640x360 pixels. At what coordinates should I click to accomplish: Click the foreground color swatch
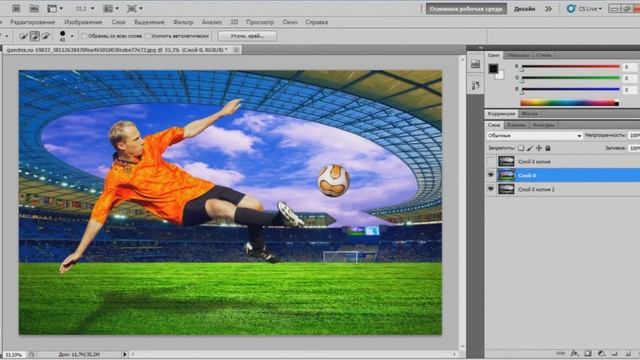click(493, 69)
